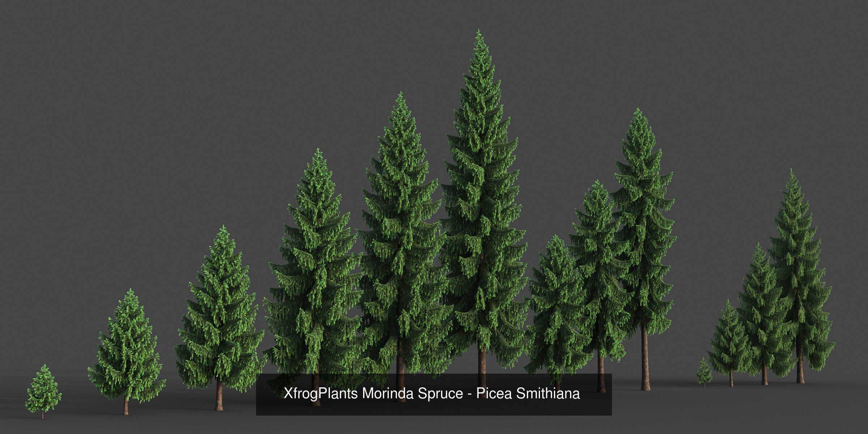Click the caption text 'XfrogPlants Morinda Spruce - Picea Smithiana'

pyautogui.click(x=432, y=394)
